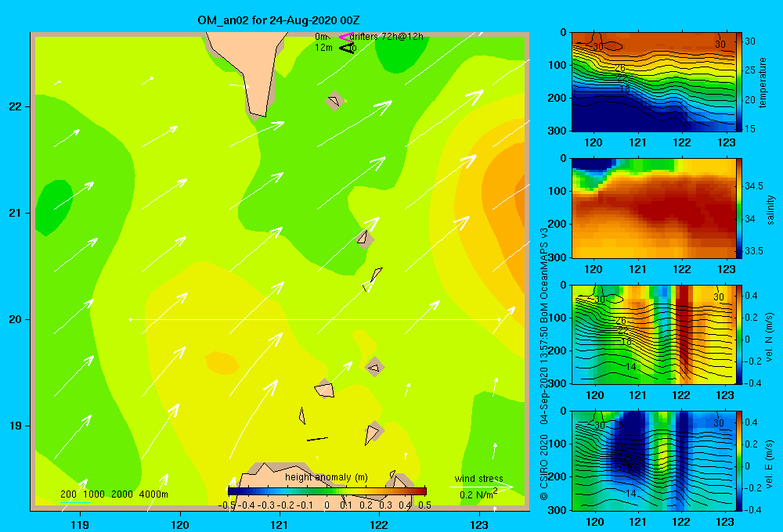Click the wind stress reference arrow in legend

(x=481, y=487)
